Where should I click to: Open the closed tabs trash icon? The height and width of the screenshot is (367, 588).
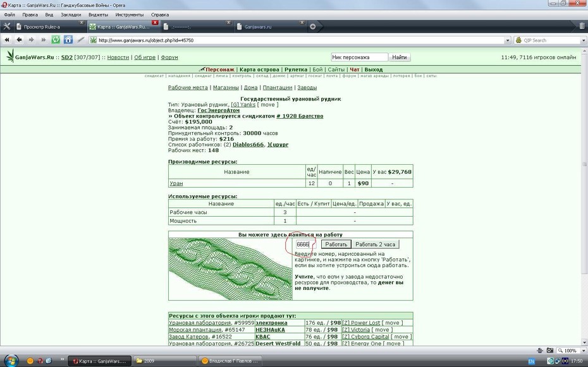pos(582,27)
